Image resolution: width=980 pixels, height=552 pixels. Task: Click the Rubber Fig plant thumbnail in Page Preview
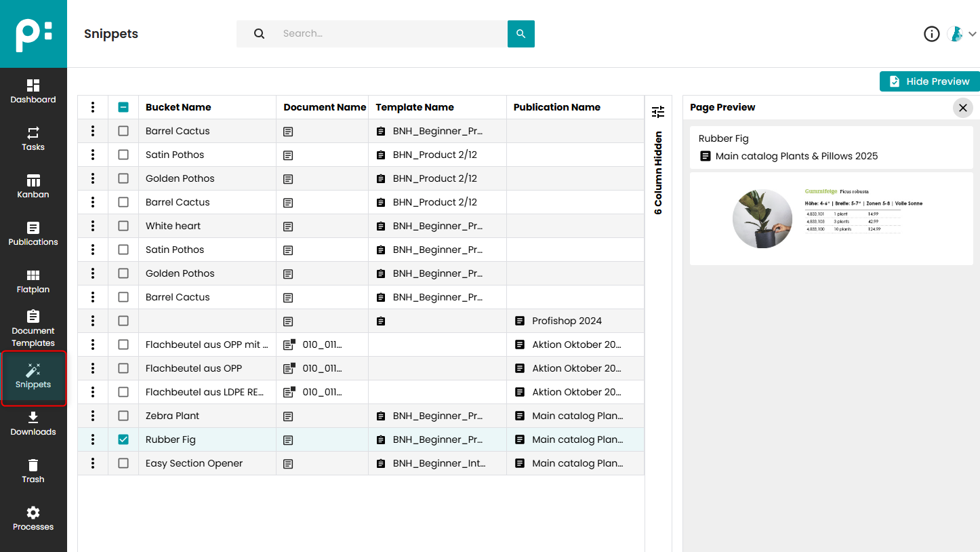pyautogui.click(x=762, y=218)
